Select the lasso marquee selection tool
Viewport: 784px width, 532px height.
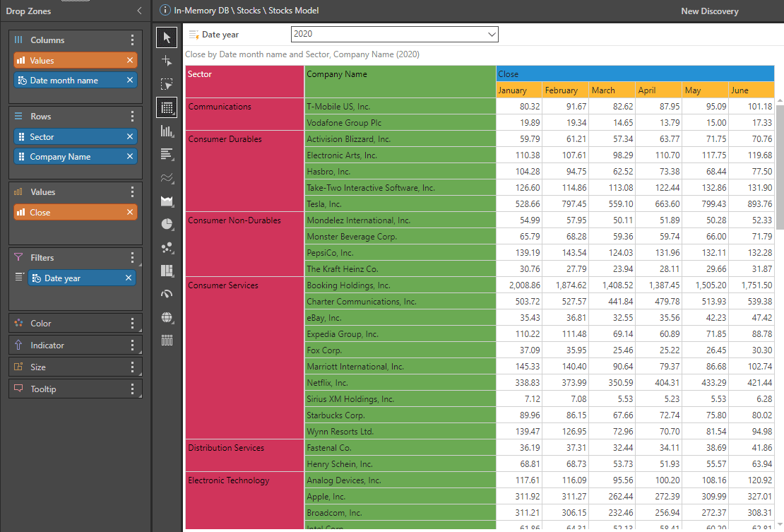pyautogui.click(x=167, y=84)
